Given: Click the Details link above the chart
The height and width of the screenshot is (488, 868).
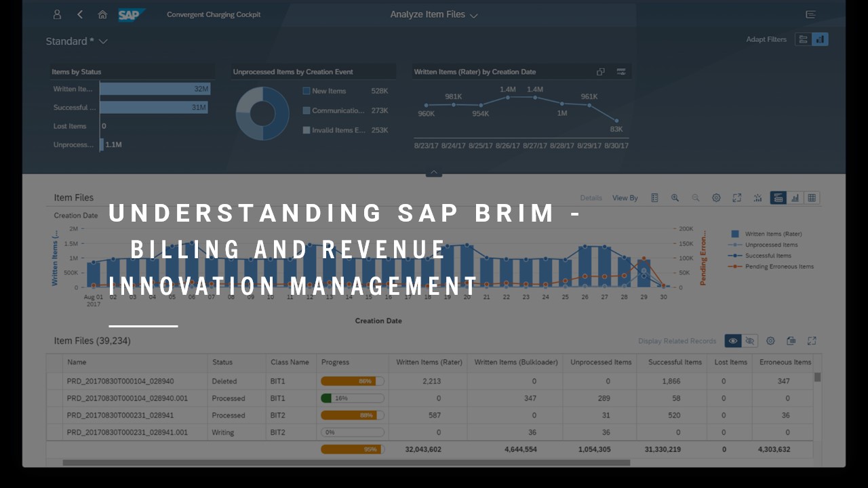Looking at the screenshot, I should (x=591, y=198).
